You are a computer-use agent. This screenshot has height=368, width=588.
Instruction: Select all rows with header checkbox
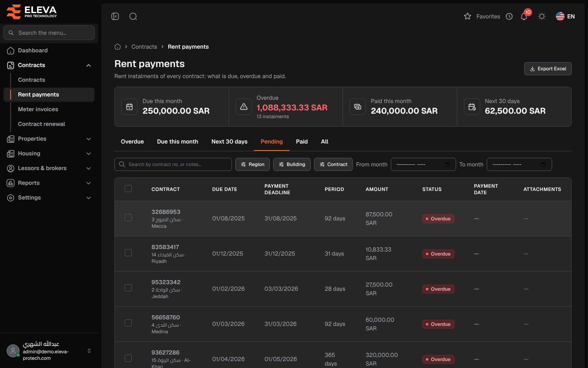point(128,188)
